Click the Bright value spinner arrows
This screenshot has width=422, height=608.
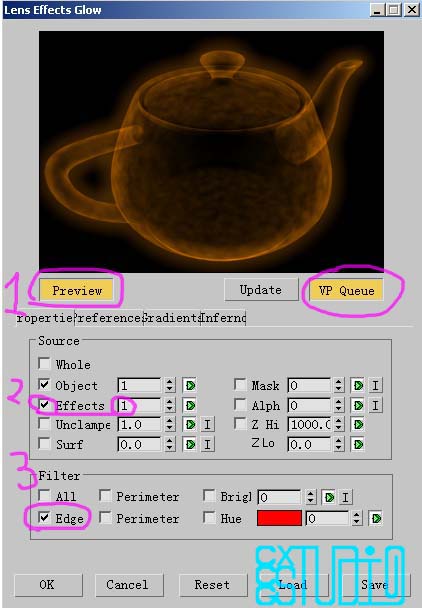310,497
